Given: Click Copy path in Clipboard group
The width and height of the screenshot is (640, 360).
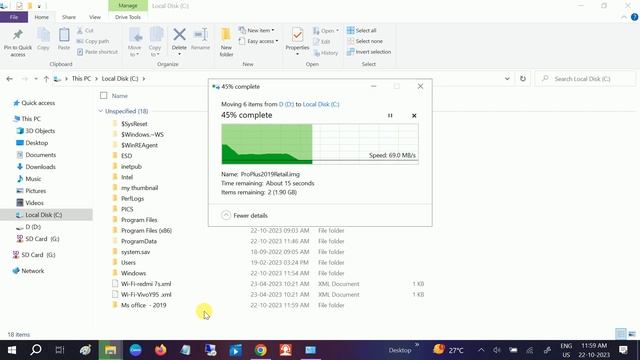Looking at the screenshot, I should click(x=93, y=41).
